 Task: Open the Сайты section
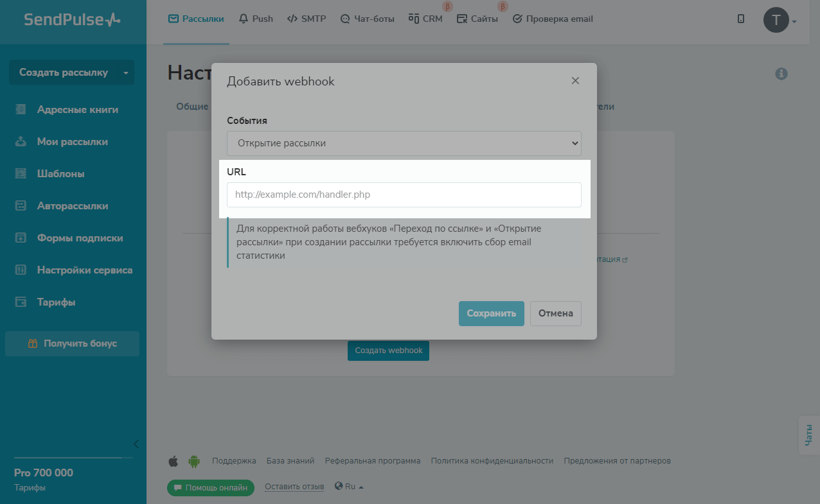(477, 19)
